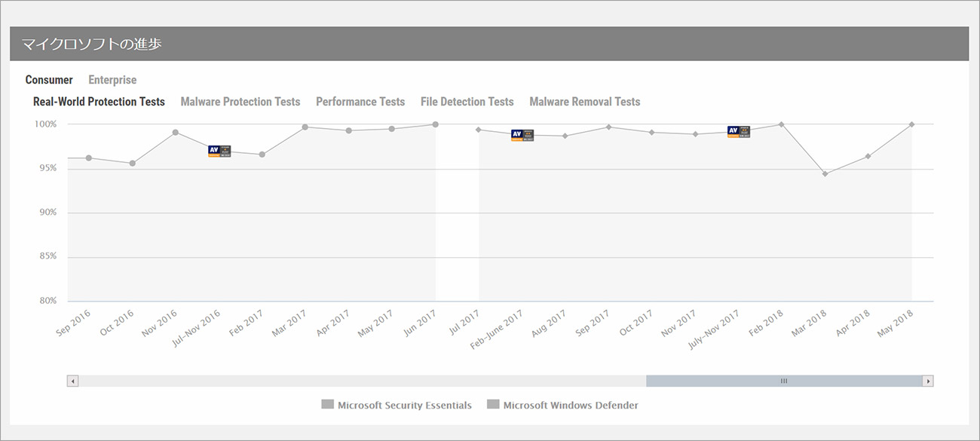Select the Real-World Protection Tests tab
The image size is (980, 441).
point(99,102)
